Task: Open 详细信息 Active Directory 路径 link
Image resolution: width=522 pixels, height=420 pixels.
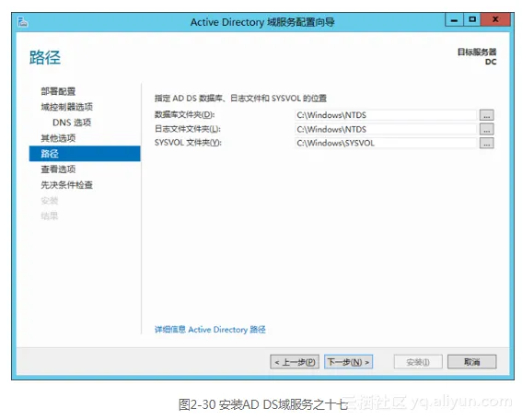Action: 210,330
